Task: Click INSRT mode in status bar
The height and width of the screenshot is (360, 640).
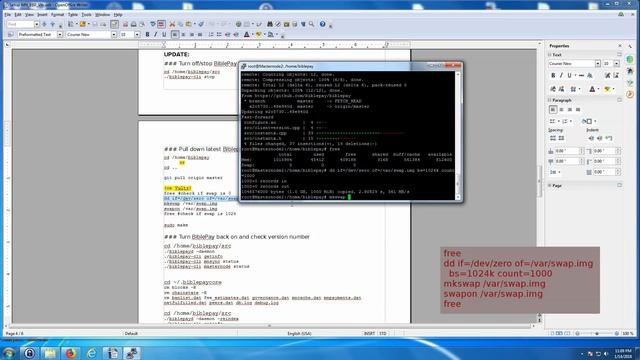Action: [x=369, y=333]
